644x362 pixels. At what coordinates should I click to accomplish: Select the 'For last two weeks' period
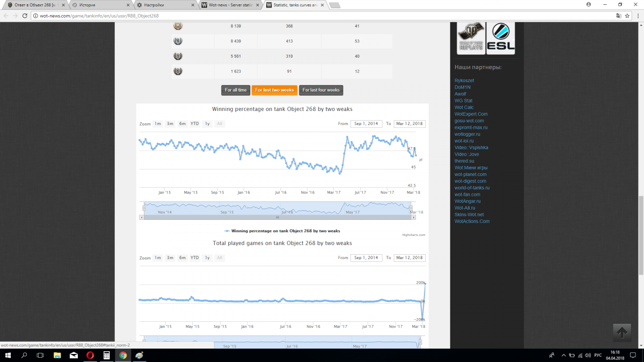click(x=274, y=90)
